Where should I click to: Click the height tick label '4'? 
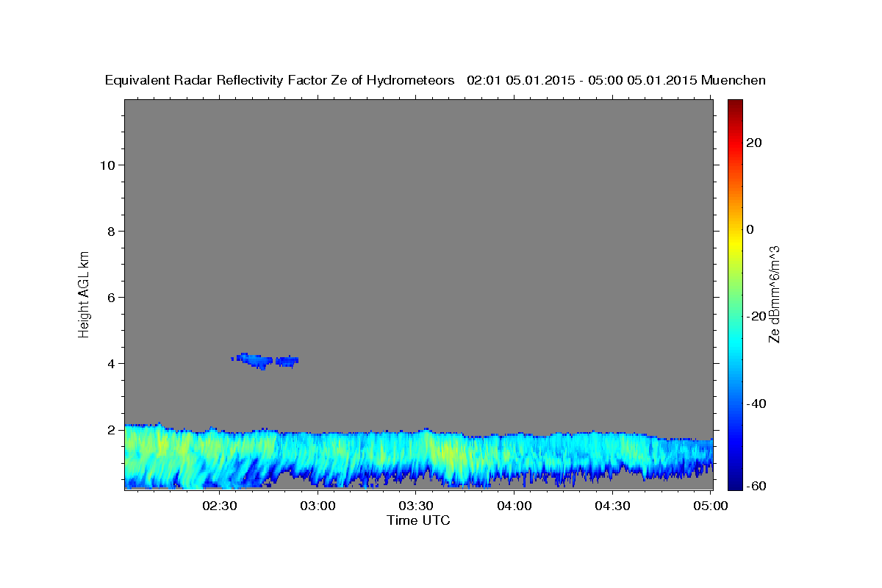111,363
